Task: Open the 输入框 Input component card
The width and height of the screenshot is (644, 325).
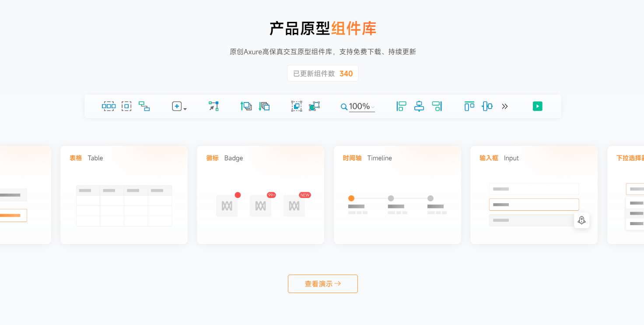Action: [534, 195]
